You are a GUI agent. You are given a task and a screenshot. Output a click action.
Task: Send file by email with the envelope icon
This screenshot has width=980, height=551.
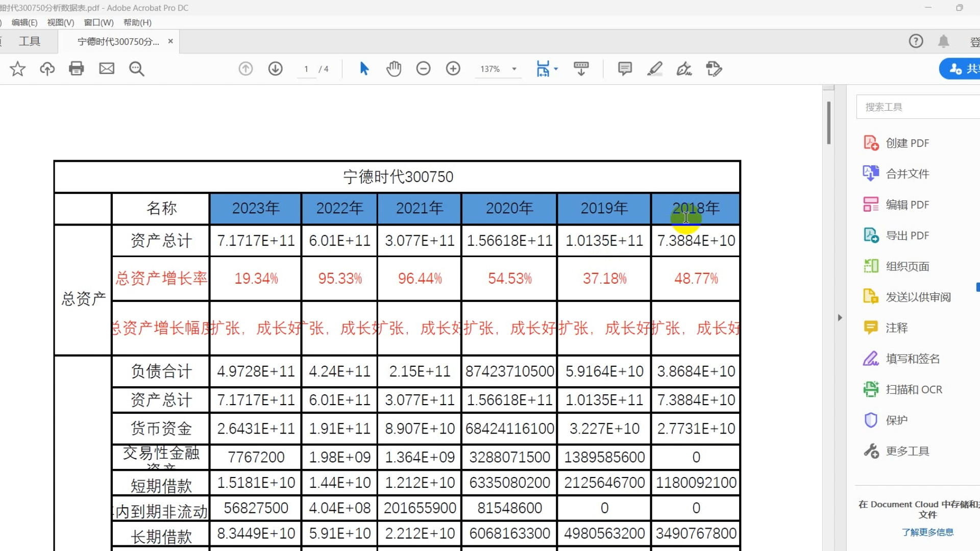click(107, 69)
